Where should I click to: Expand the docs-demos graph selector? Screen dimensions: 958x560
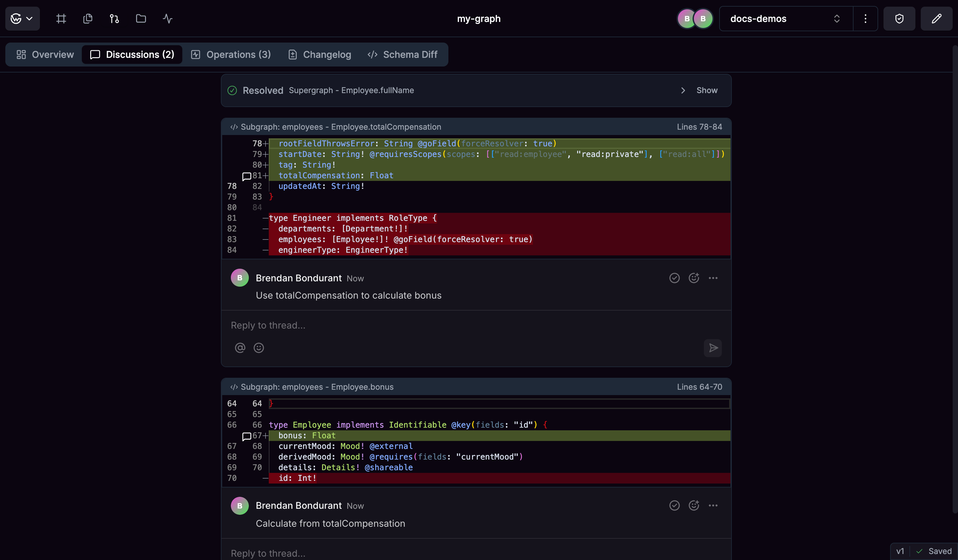pyautogui.click(x=837, y=18)
